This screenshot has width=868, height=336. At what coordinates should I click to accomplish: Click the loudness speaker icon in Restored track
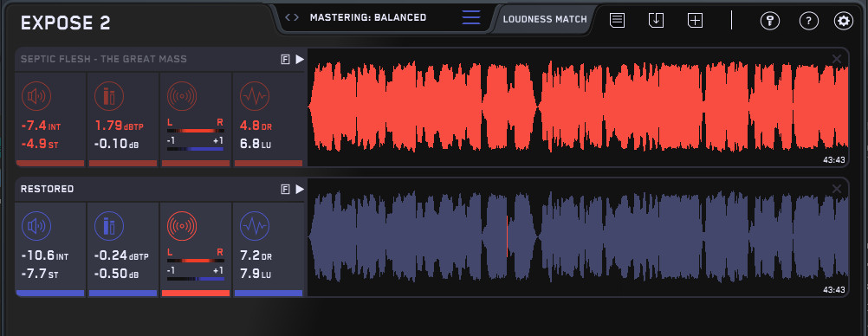click(x=36, y=226)
